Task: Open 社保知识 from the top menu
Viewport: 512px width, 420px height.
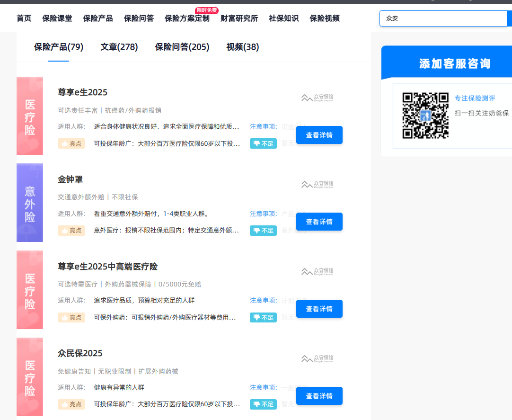Action: (x=283, y=18)
